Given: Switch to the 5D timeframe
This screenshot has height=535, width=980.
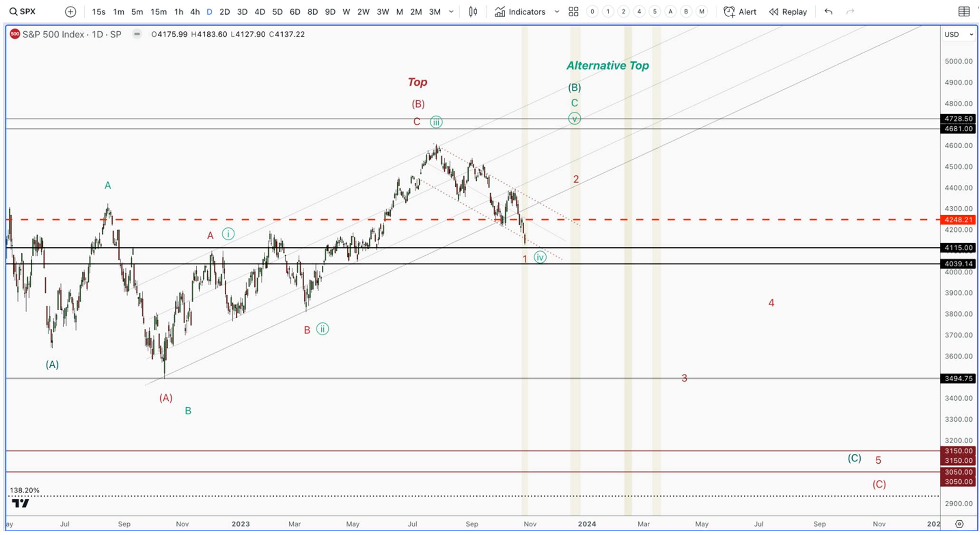Looking at the screenshot, I should pos(278,11).
